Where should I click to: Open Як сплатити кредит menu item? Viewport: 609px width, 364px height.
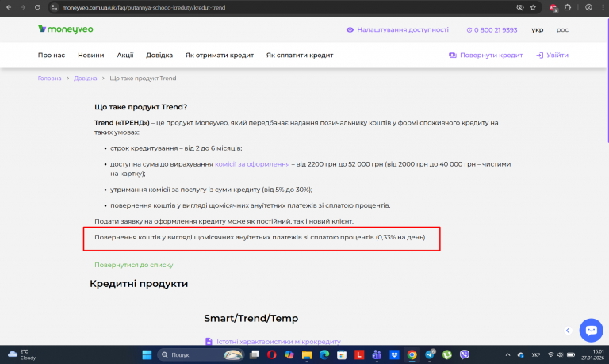coord(300,56)
